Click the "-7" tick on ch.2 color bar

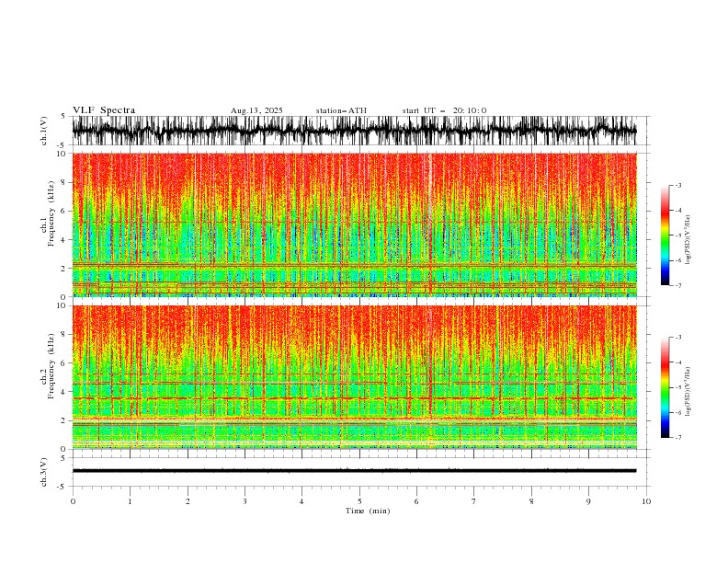(x=678, y=438)
